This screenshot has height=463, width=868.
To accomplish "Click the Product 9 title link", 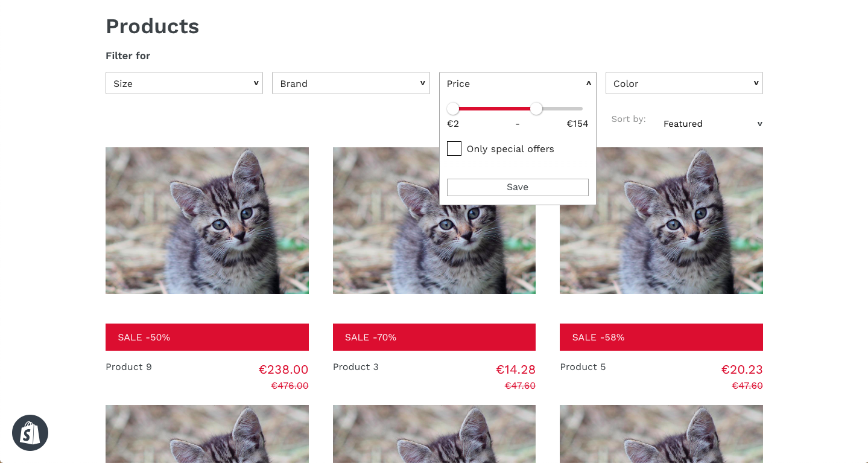I will pyautogui.click(x=128, y=367).
